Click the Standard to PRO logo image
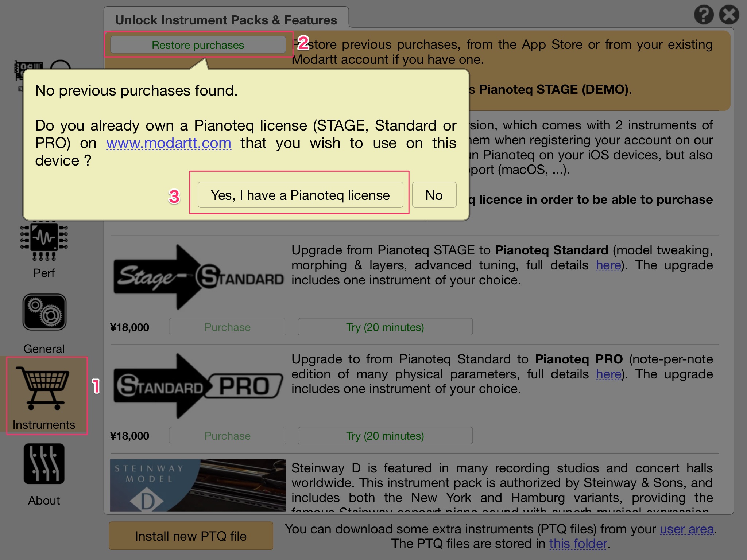 [x=198, y=386]
